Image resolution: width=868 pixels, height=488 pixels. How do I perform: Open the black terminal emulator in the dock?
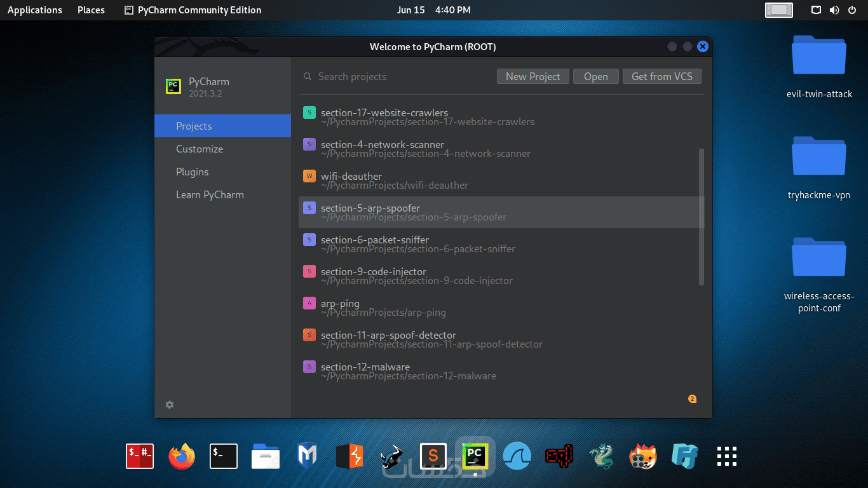(x=224, y=456)
